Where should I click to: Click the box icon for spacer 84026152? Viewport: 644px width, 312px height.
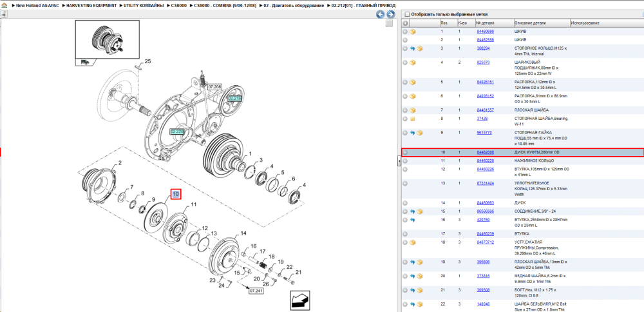tap(413, 96)
